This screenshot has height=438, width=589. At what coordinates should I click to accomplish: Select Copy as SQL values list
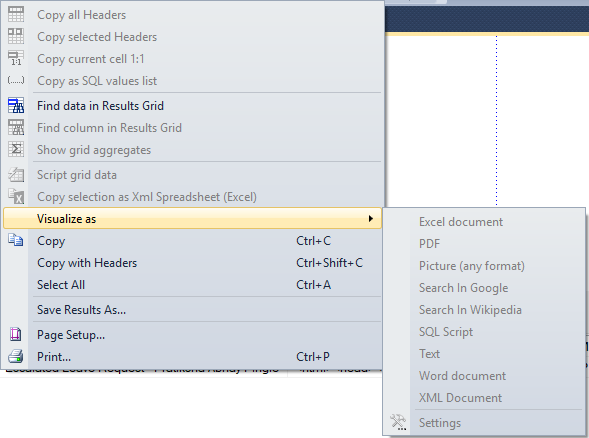point(193,80)
